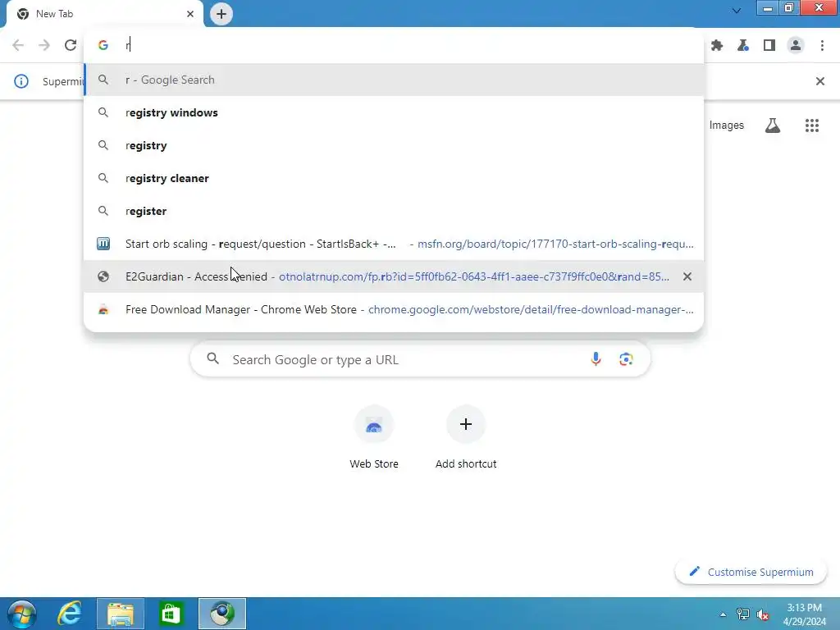Image resolution: width=840 pixels, height=630 pixels.
Task: Open the muted volume tray icon
Action: point(763,614)
